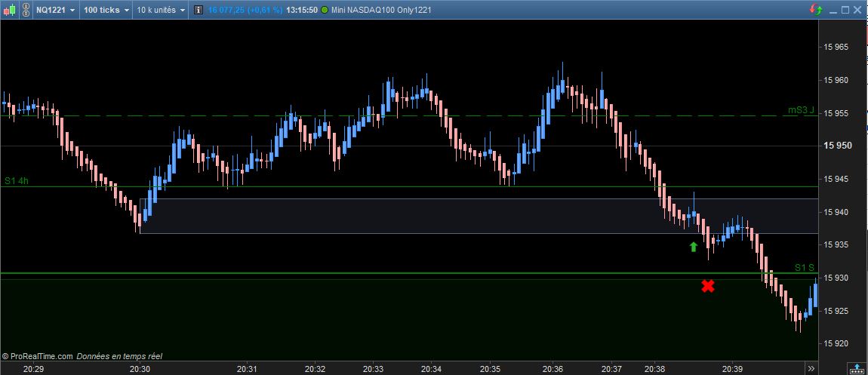The image size is (868, 375).
Task: Click the 13:15:50 clock display
Action: click(x=302, y=10)
